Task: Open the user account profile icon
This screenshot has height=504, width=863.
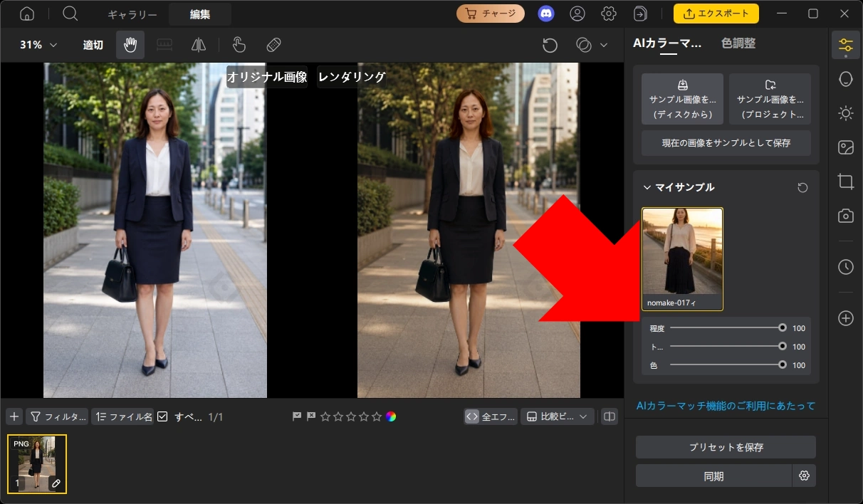Action: point(577,14)
